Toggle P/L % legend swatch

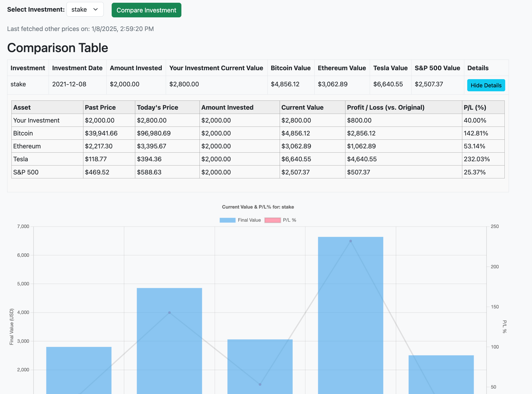coord(272,220)
